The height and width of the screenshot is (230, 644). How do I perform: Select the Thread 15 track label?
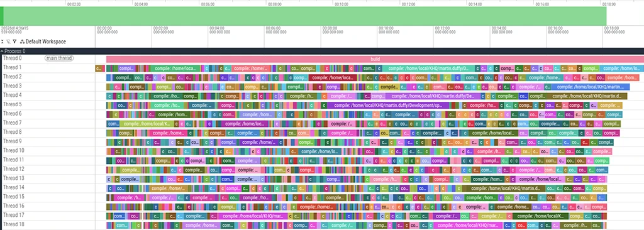(x=13, y=197)
